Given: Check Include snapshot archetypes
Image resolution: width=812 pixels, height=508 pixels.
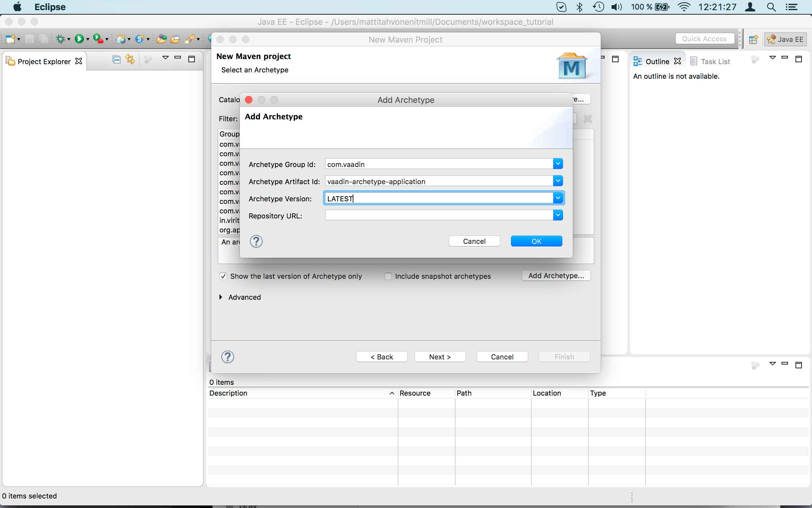Looking at the screenshot, I should (x=388, y=276).
